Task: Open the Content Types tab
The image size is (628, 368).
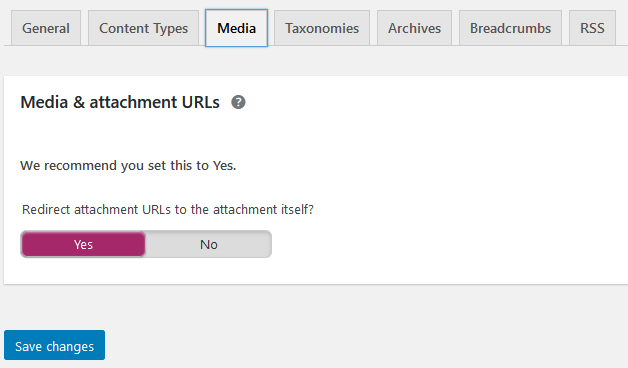Action: 143,28
